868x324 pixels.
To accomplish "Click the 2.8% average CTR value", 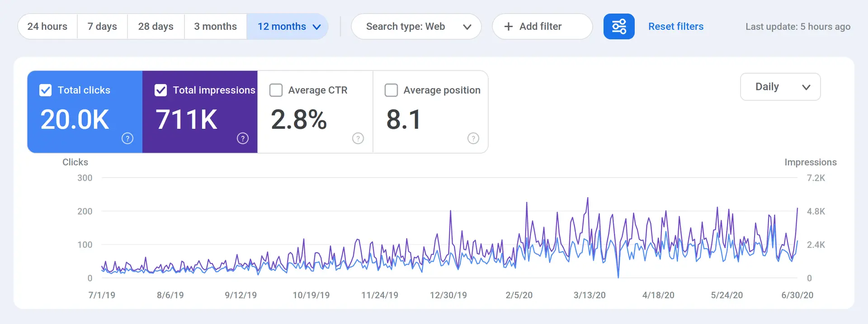I will (x=299, y=120).
